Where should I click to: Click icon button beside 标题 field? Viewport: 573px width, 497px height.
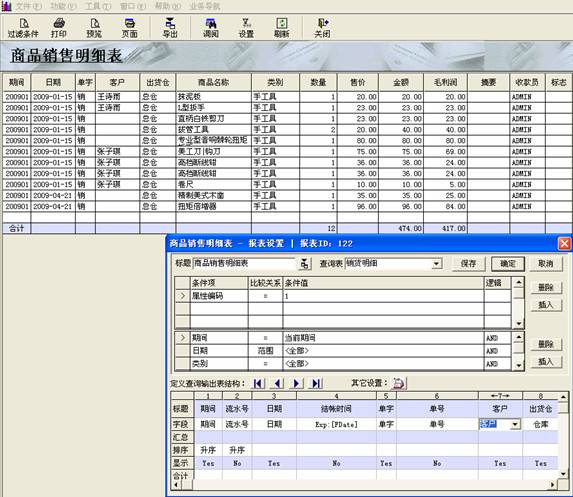click(305, 263)
